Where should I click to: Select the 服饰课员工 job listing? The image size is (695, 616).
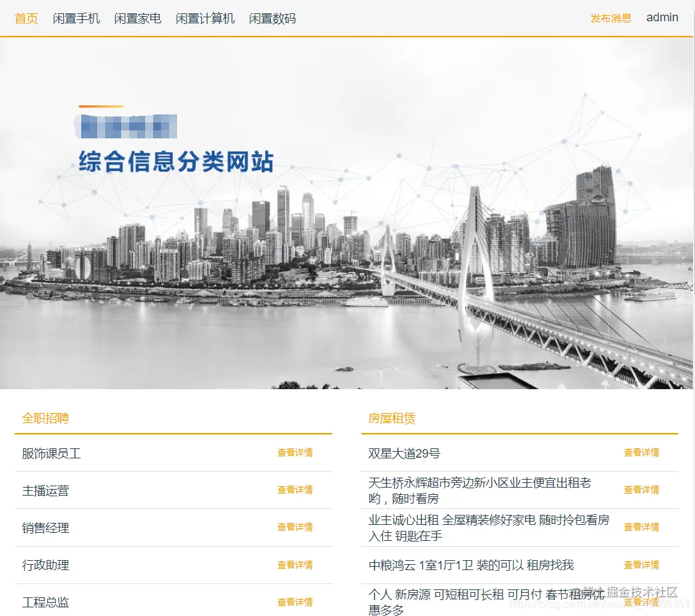coord(51,454)
